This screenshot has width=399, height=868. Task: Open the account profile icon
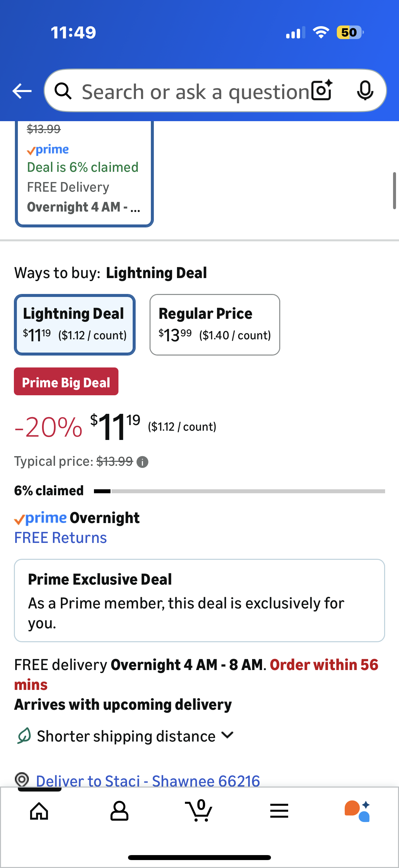tap(119, 811)
